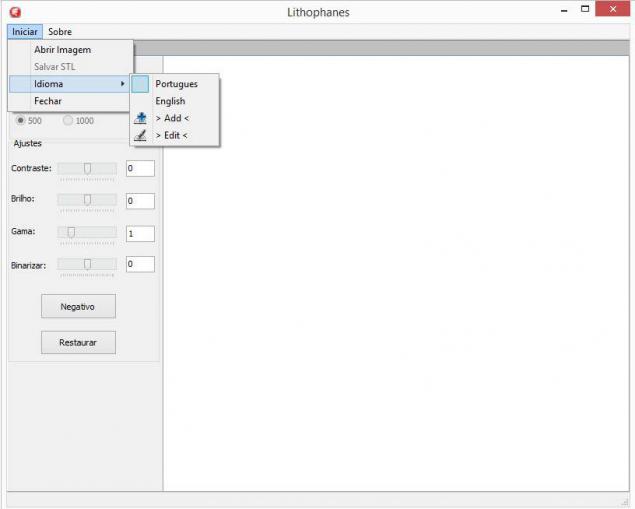
Task: Click the Brilho slider handle
Action: pos(87,200)
